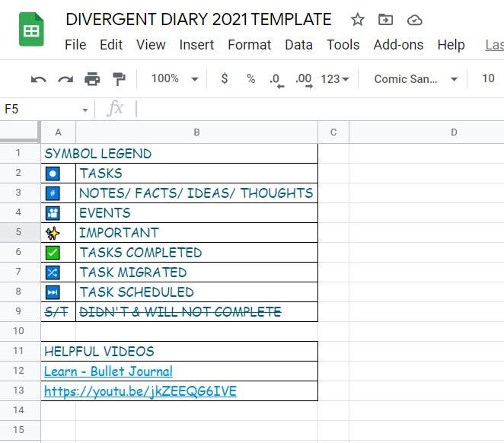
Task: Increase decimal places button
Action: (304, 80)
